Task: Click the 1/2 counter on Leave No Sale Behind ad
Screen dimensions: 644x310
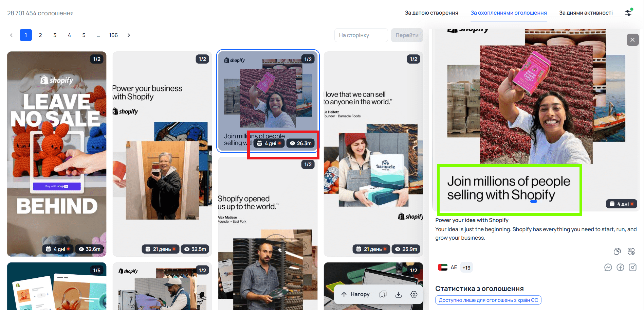Action: [x=97, y=59]
